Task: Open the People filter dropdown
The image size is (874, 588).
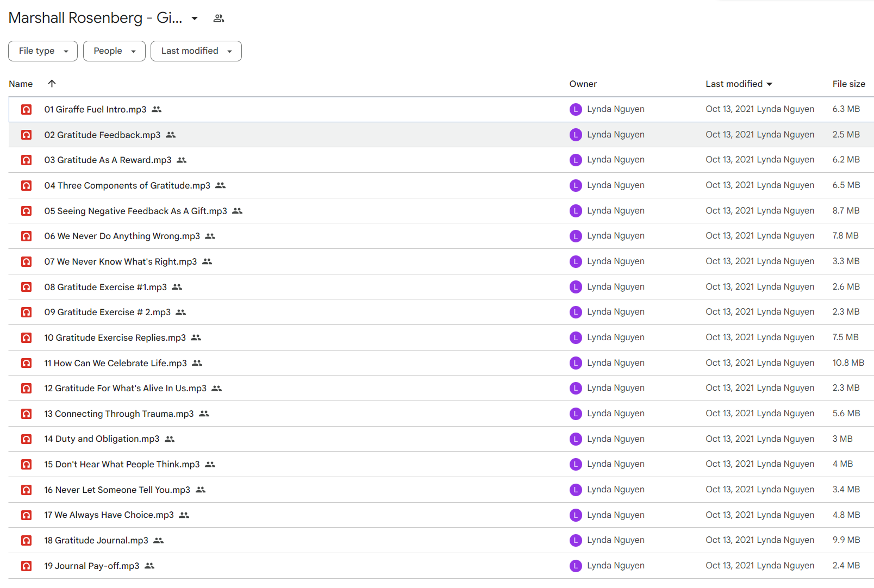Action: click(114, 51)
